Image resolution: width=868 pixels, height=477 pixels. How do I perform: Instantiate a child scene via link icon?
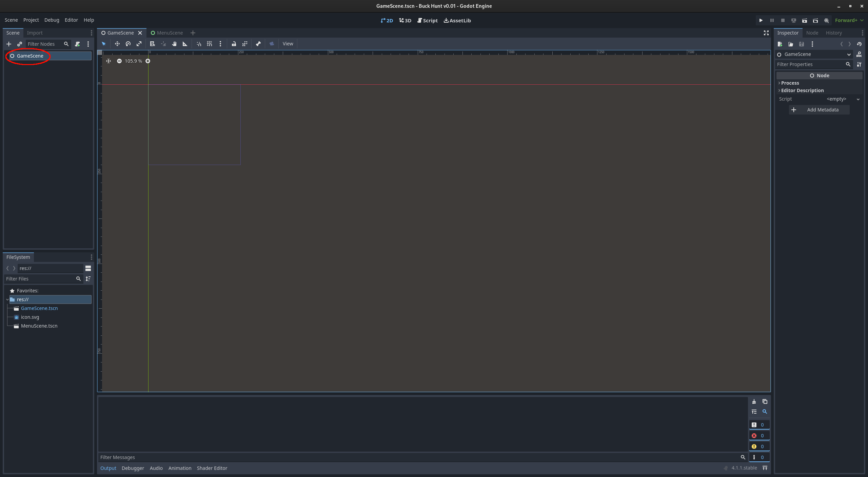[x=20, y=44]
